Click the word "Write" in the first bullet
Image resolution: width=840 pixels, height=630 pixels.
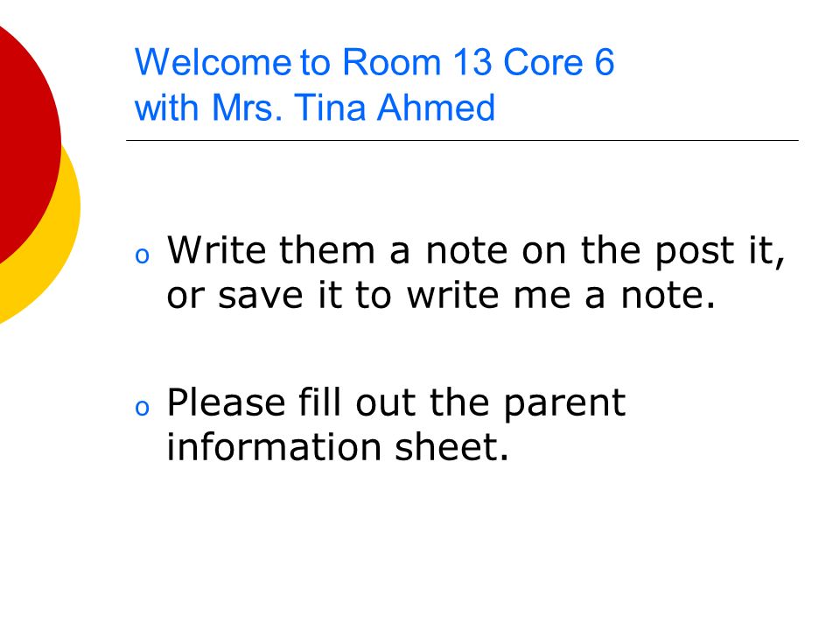point(217,249)
